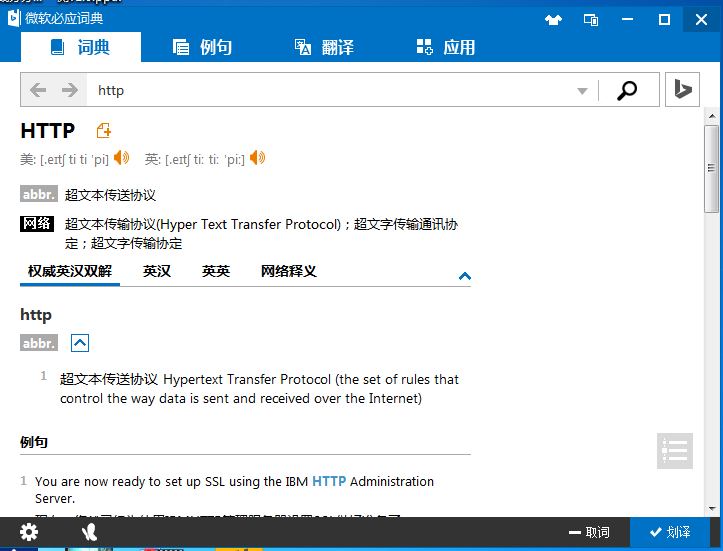Image resolution: width=723 pixels, height=551 pixels.
Task: Click the HTTP headword title
Action: pos(47,130)
